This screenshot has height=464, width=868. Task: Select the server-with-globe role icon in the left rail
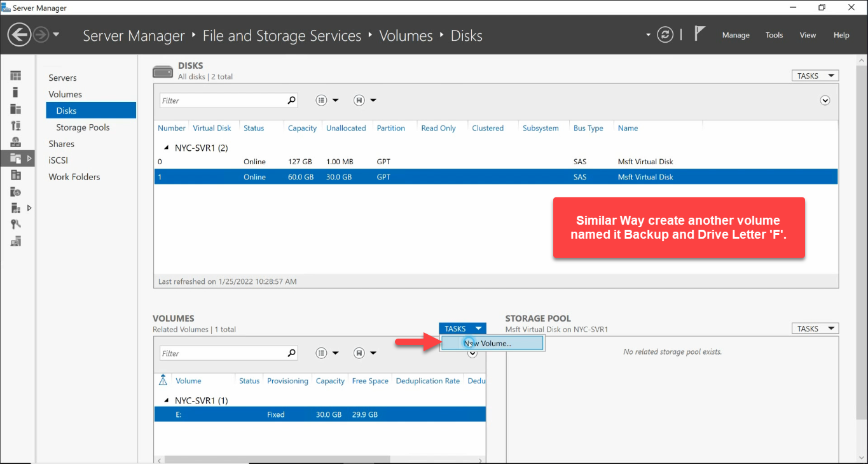[x=16, y=192]
